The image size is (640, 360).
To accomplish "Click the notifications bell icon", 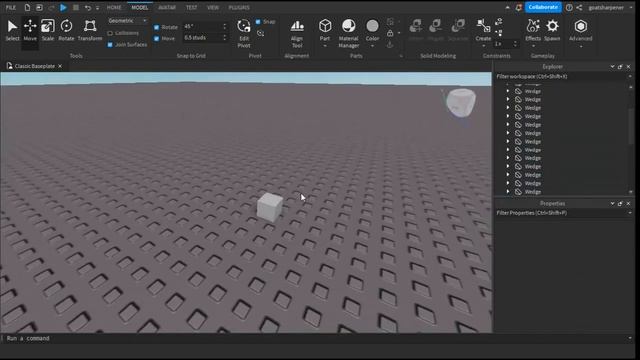I will (518, 7).
